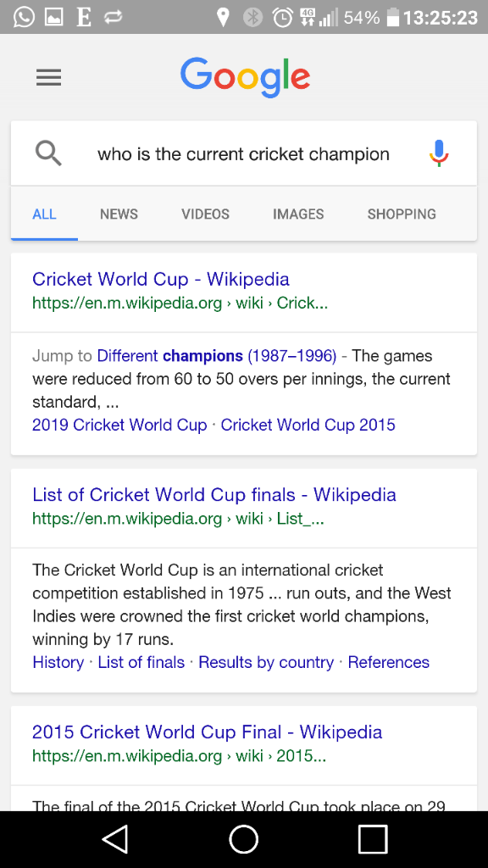Viewport: 488px width, 868px height.
Task: Tap the microphone voice search icon
Action: coord(439,153)
